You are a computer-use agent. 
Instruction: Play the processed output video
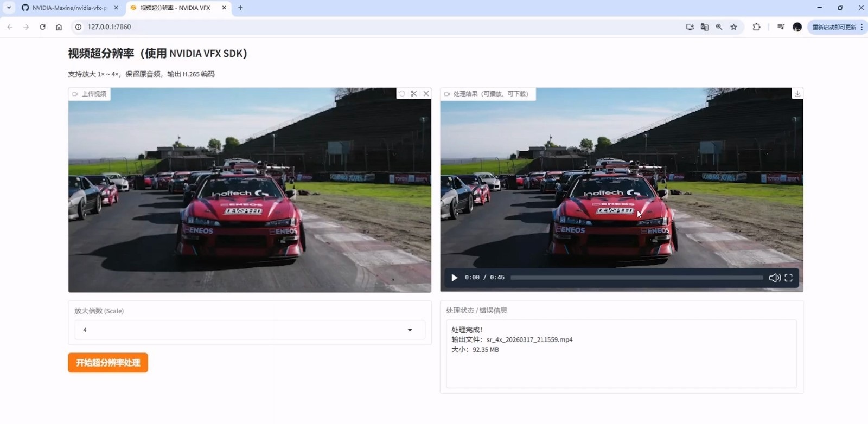(454, 278)
